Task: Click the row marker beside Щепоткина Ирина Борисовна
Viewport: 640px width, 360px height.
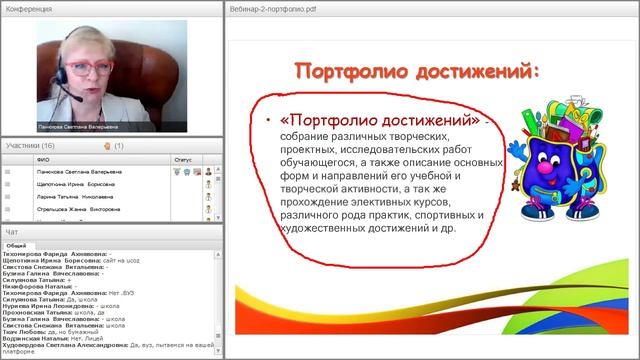Action: tap(7, 184)
